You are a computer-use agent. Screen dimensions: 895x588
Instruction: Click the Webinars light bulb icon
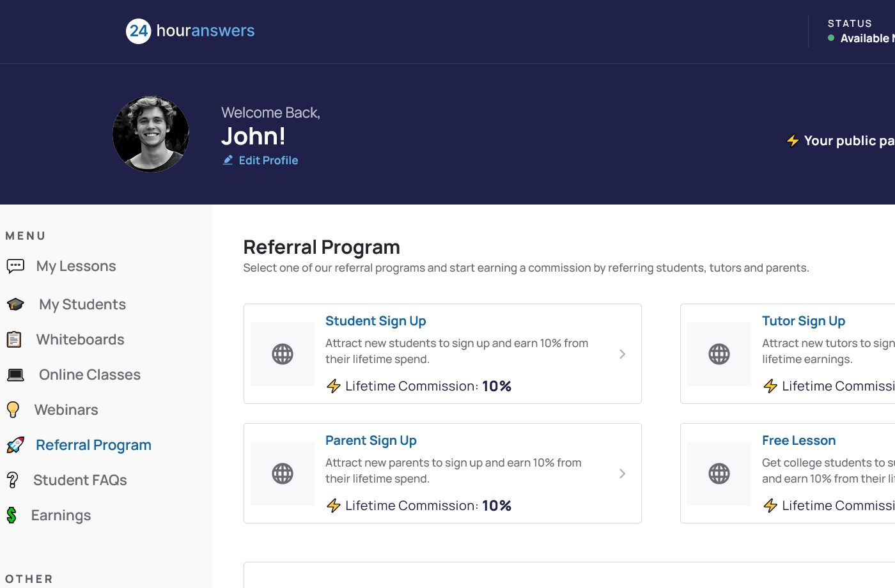(13, 410)
